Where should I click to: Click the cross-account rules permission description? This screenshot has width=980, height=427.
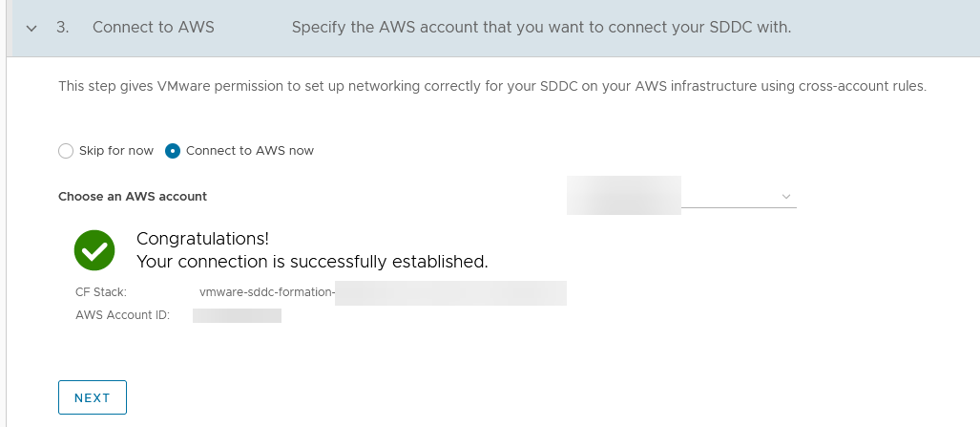tap(492, 86)
